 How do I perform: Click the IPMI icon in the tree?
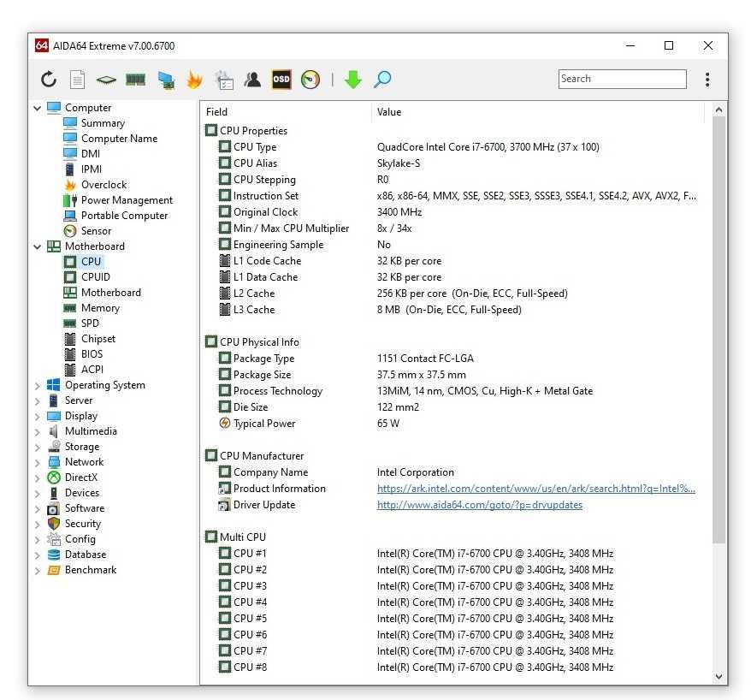[x=70, y=169]
